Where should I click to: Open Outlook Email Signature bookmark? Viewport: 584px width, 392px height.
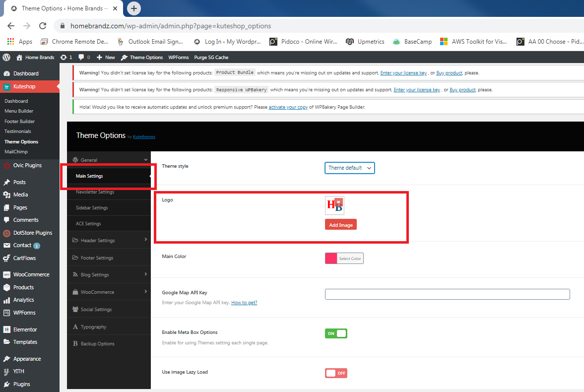tap(150, 41)
